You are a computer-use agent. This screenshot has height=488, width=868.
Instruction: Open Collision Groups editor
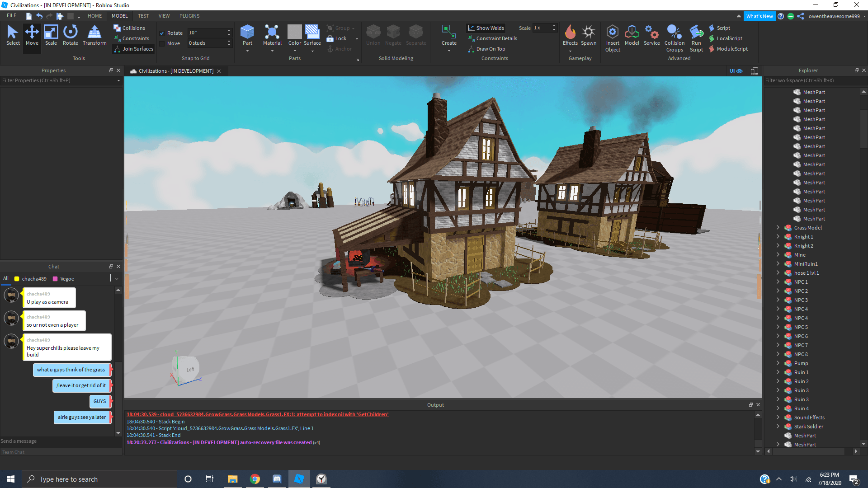(x=674, y=33)
